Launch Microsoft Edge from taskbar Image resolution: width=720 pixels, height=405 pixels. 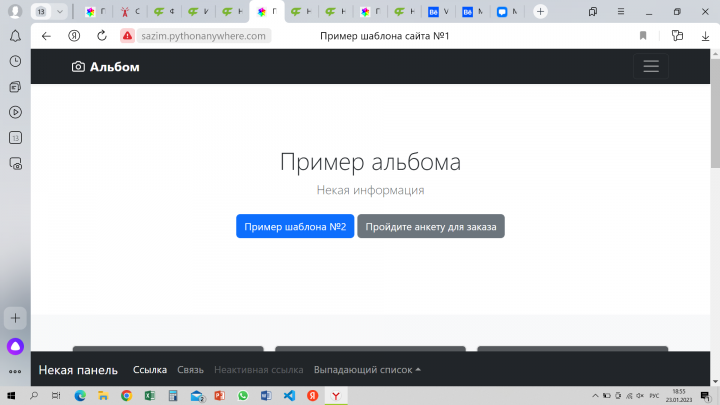pyautogui.click(x=80, y=396)
